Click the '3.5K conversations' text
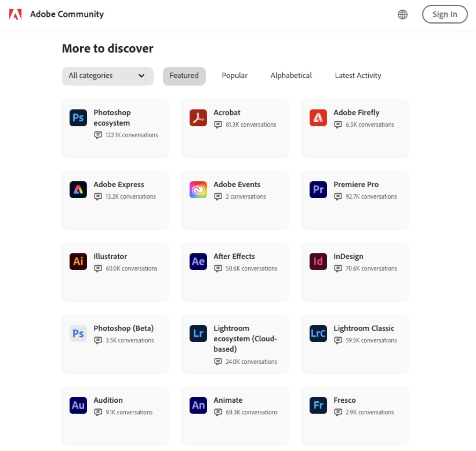This screenshot has width=476, height=451. coord(129,340)
